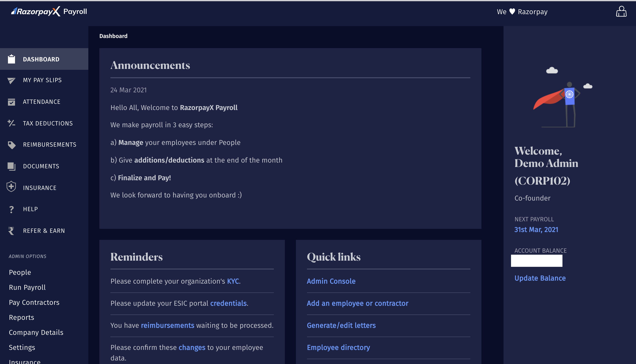636x364 pixels.
Task: Click the My Pay Slips paper plane icon
Action: [x=11, y=80]
